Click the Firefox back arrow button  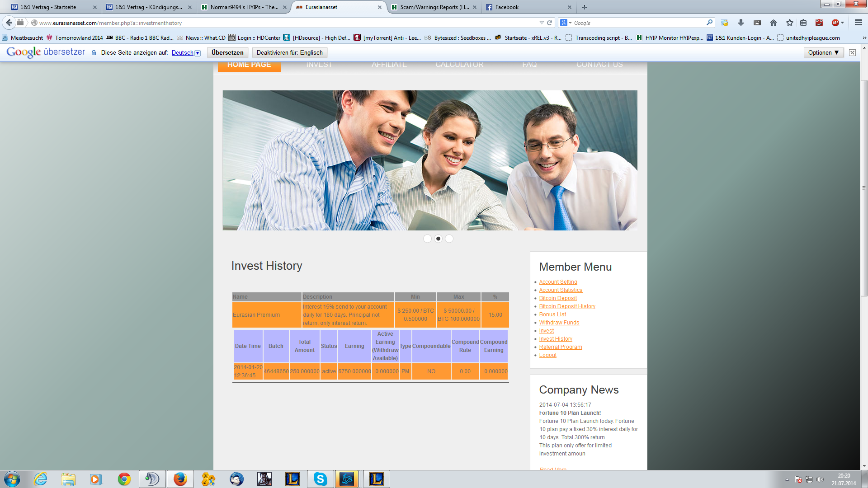click(x=9, y=23)
